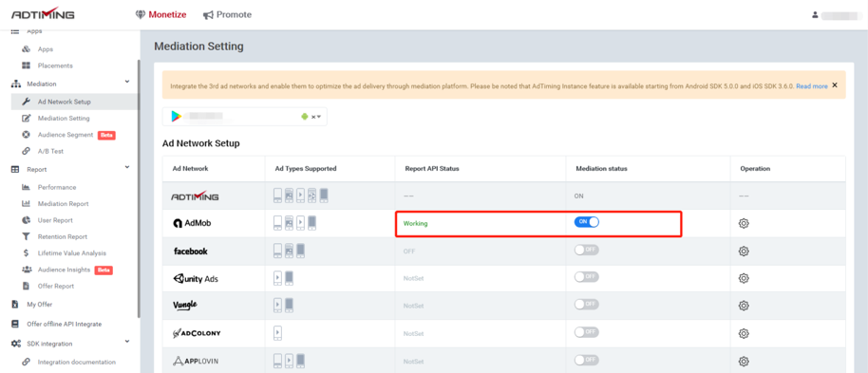The width and height of the screenshot is (868, 373).
Task: Click the AdMob Working status text
Action: 416,224
